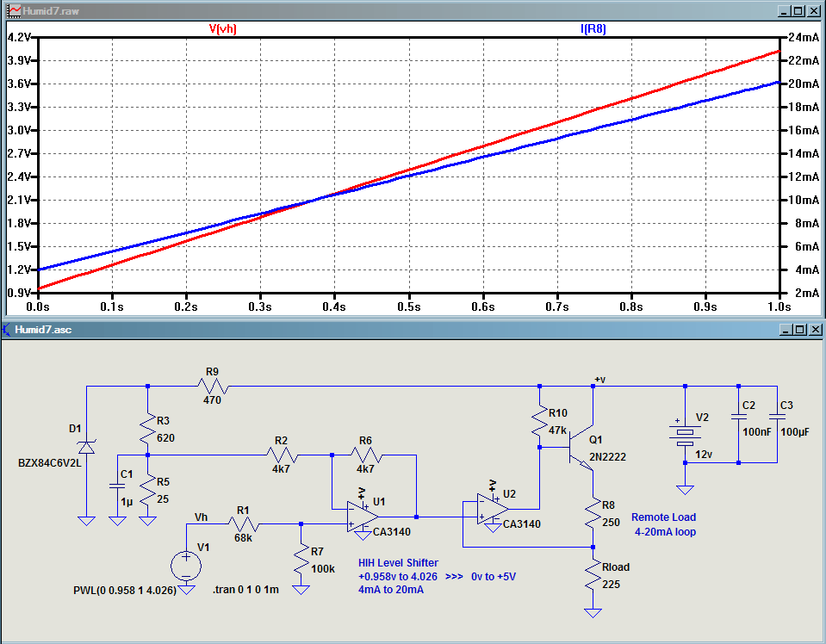Click the U1 op-amp symbol
This screenshot has height=644, width=826.
click(x=363, y=517)
